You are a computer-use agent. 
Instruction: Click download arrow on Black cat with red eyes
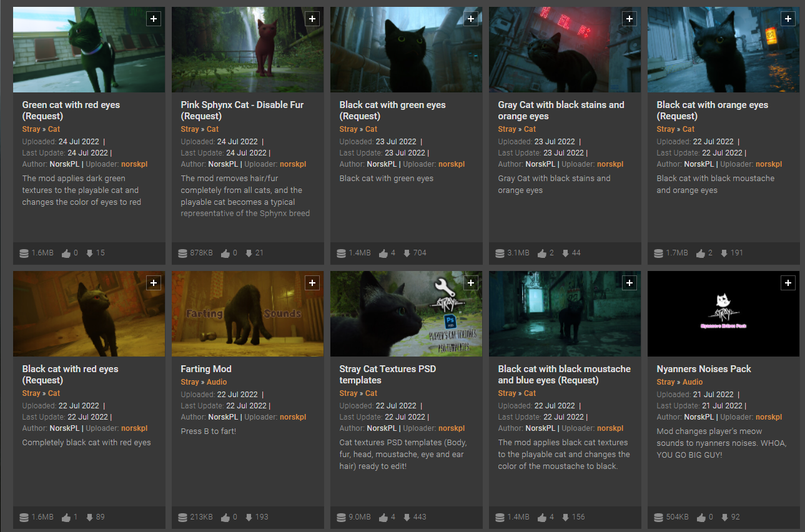[x=89, y=518]
